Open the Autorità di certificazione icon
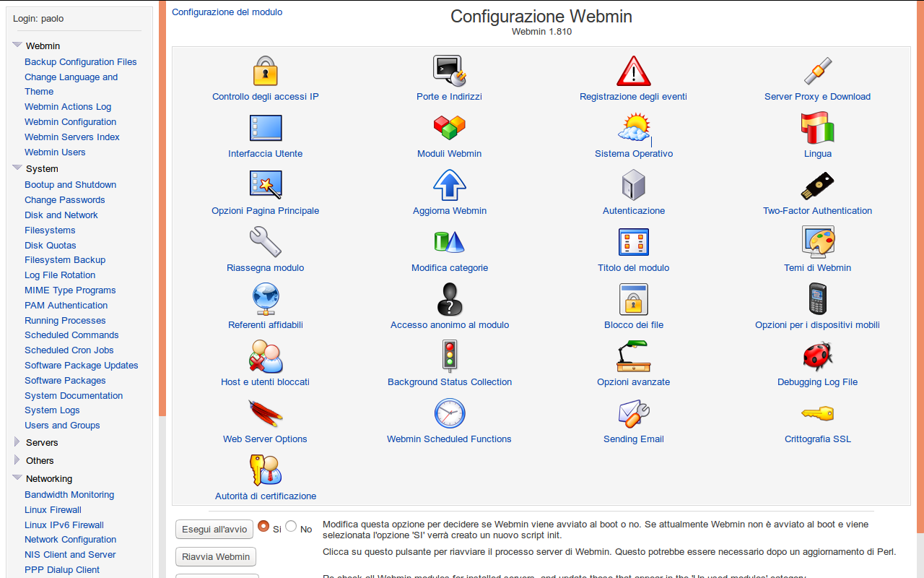 coord(266,470)
